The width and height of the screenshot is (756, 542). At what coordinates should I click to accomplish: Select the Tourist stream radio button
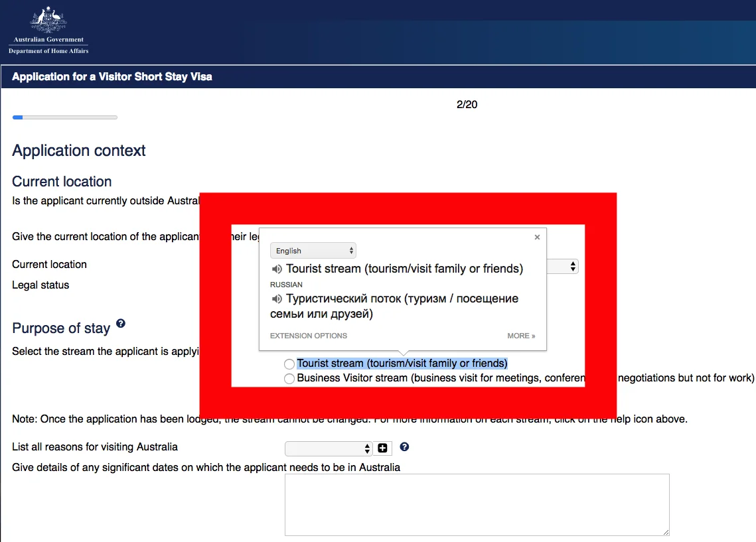(x=289, y=364)
